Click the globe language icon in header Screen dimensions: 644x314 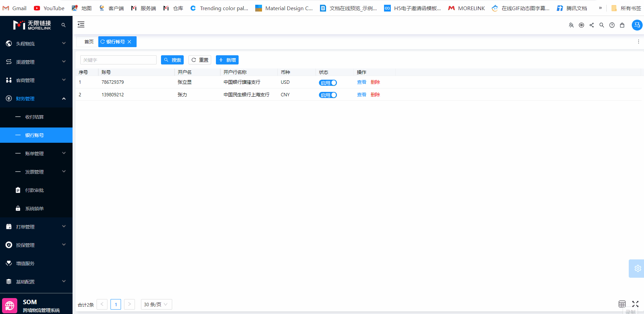pyautogui.click(x=581, y=25)
